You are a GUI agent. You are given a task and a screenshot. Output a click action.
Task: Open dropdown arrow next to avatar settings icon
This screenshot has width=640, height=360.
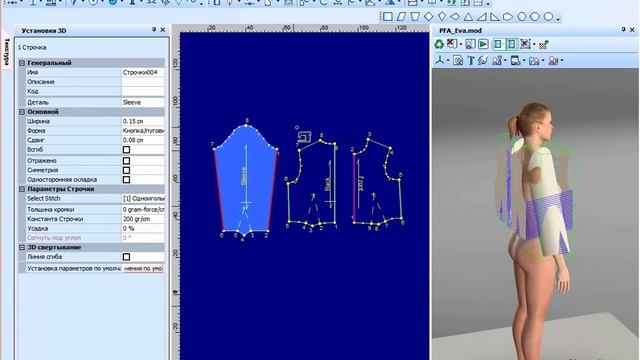pyautogui.click(x=562, y=61)
